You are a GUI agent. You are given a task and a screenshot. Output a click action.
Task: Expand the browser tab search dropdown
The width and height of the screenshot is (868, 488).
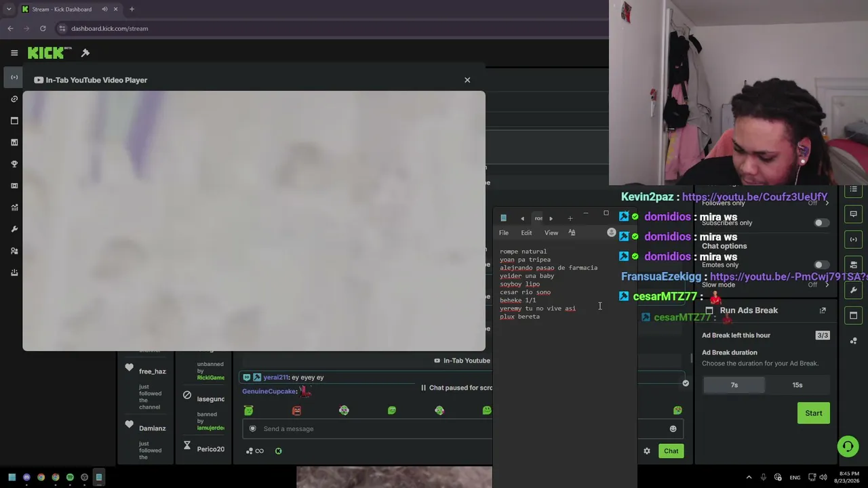pos(8,9)
